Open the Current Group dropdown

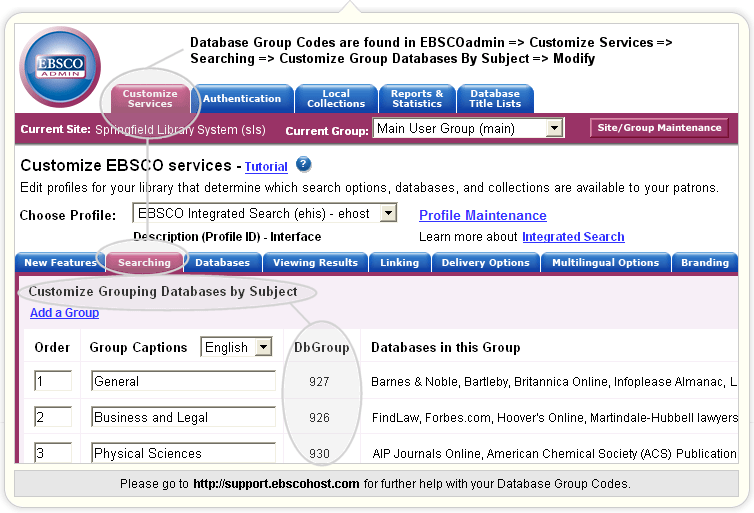point(468,128)
